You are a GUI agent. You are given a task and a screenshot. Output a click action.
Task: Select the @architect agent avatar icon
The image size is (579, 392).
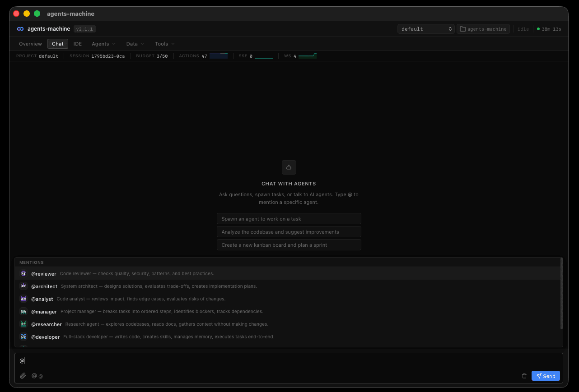tap(23, 286)
